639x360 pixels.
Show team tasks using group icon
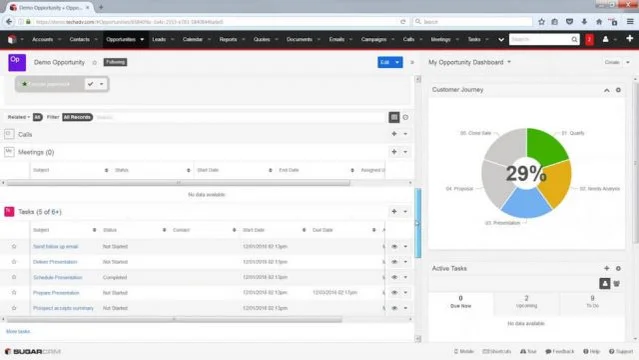coord(617,283)
